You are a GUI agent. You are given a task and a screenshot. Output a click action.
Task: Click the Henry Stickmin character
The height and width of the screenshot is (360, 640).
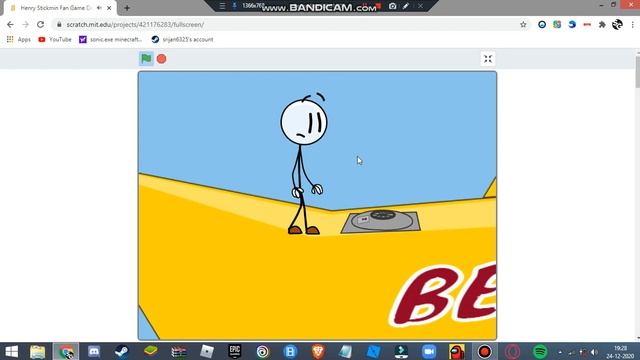point(304,163)
